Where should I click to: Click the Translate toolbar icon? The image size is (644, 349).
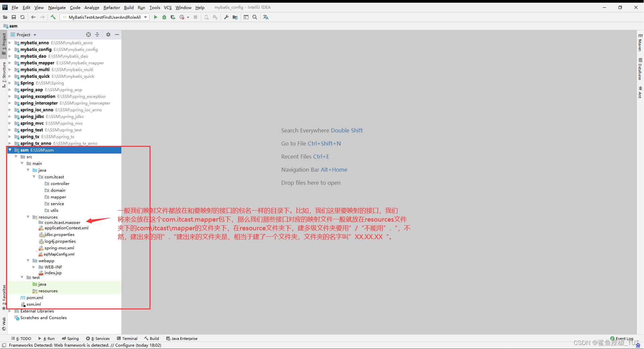click(x=266, y=17)
